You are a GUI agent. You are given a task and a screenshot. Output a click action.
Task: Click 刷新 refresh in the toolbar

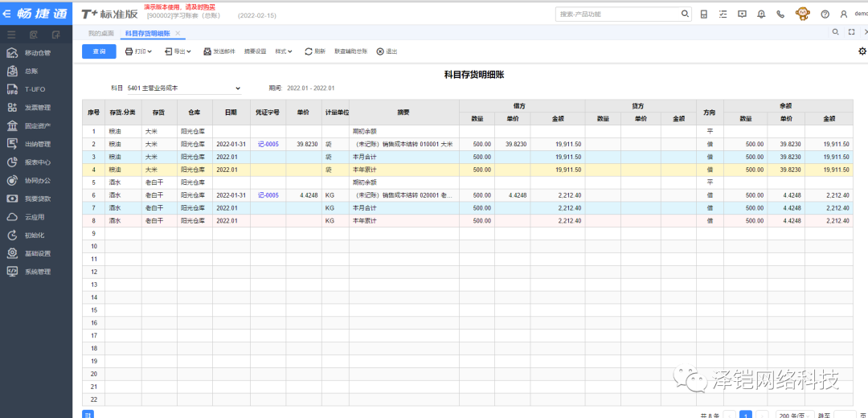[x=314, y=51]
